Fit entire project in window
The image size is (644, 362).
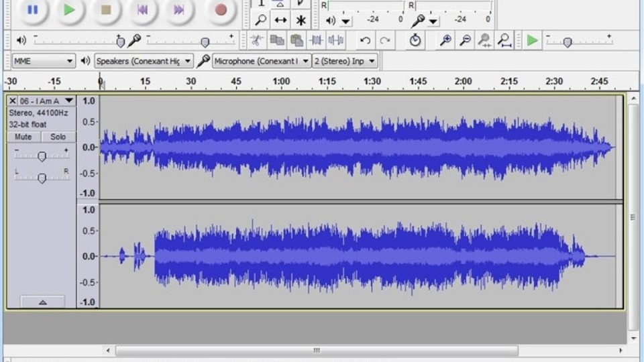504,40
